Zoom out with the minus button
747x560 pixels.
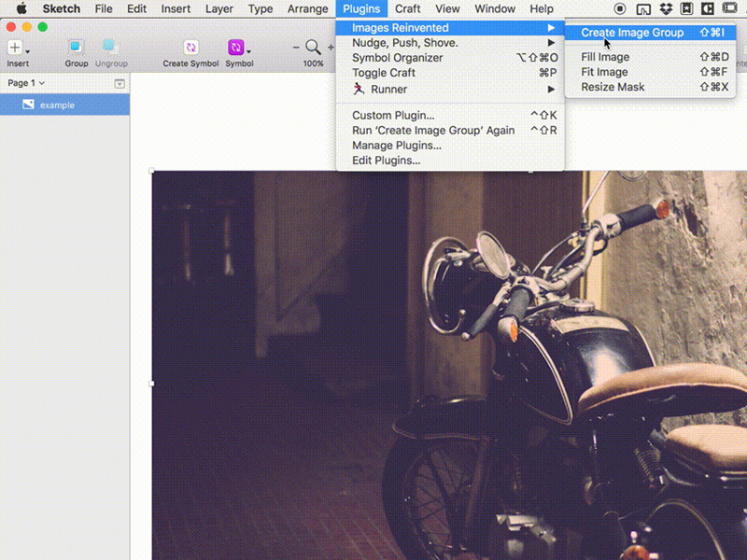[296, 48]
